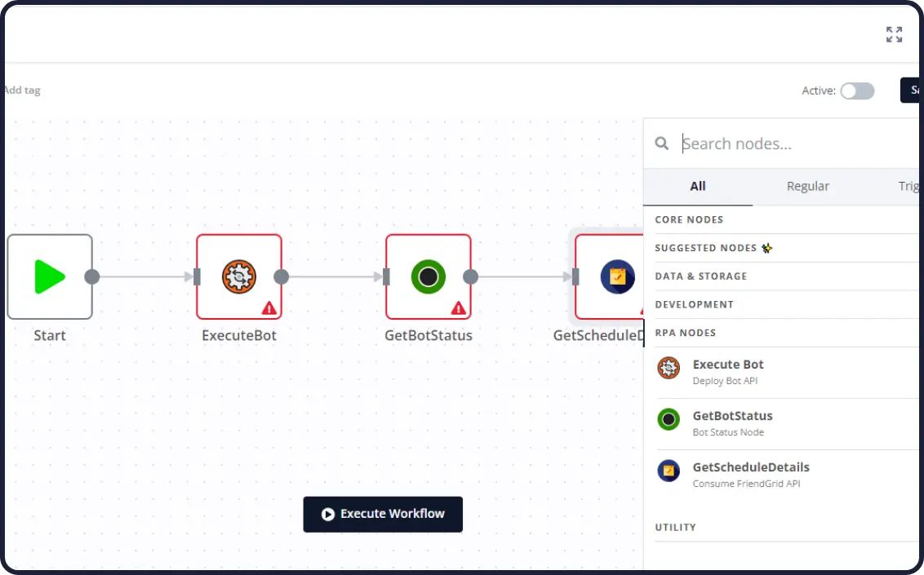Select the GetScheduleDetails calendar node on canvas
Screen dimensions: 924x575
[609, 276]
